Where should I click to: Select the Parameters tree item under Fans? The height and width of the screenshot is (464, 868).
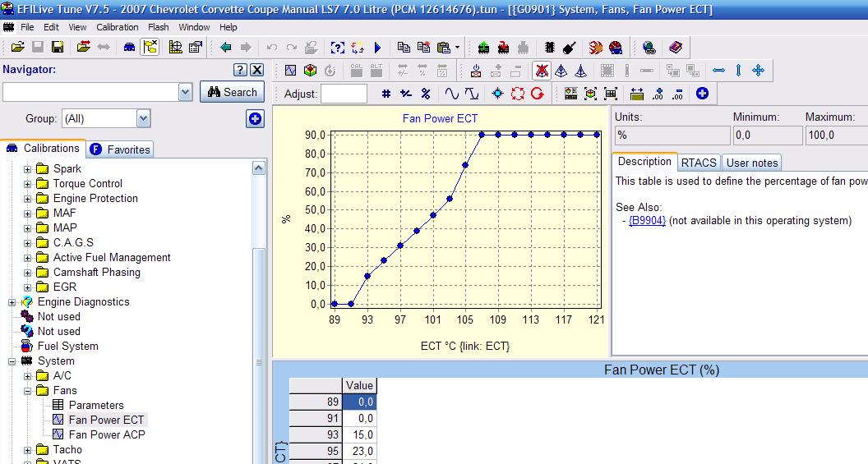(96, 405)
